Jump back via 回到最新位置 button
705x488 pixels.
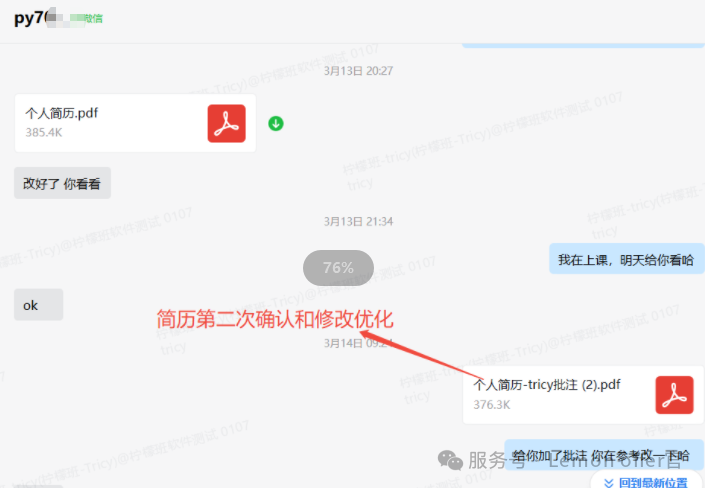[648, 480]
